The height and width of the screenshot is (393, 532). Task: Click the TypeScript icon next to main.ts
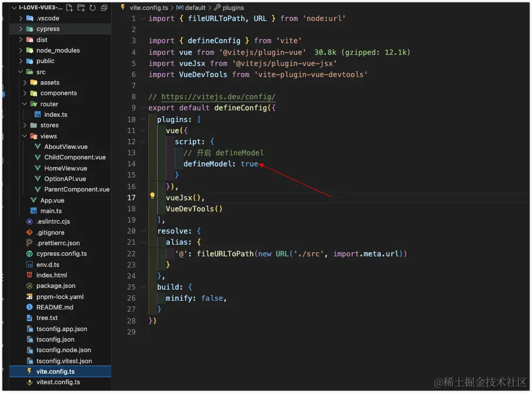pos(34,211)
